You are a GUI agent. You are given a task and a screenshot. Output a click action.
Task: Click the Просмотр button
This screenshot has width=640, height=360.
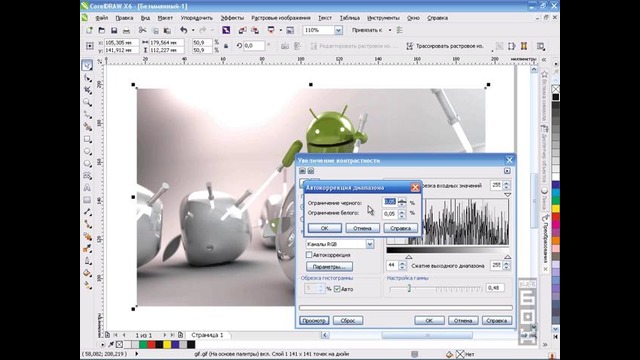tap(314, 320)
